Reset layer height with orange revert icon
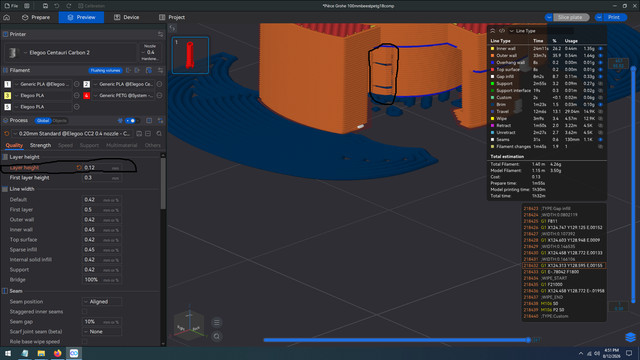The width and height of the screenshot is (640, 360). [x=79, y=167]
